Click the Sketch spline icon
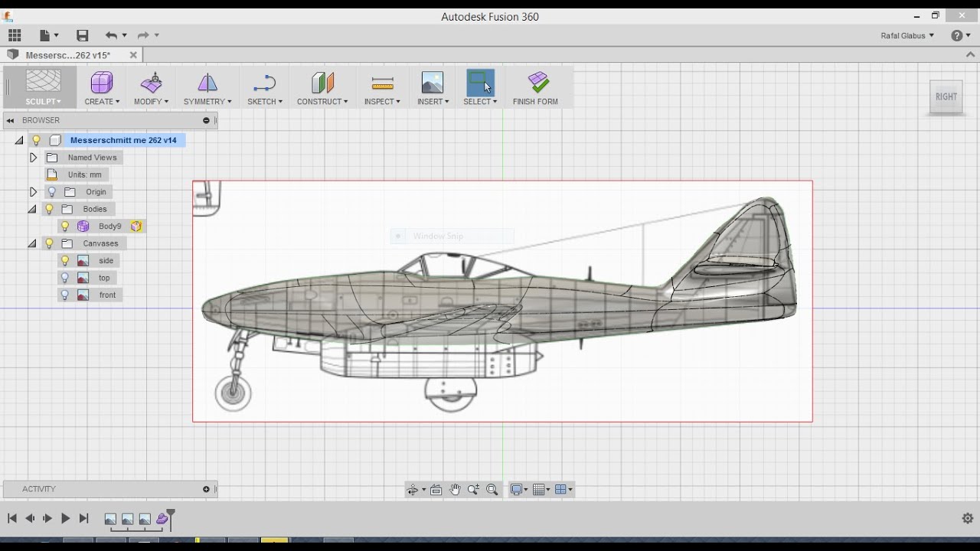This screenshot has width=980, height=551. pos(264,83)
